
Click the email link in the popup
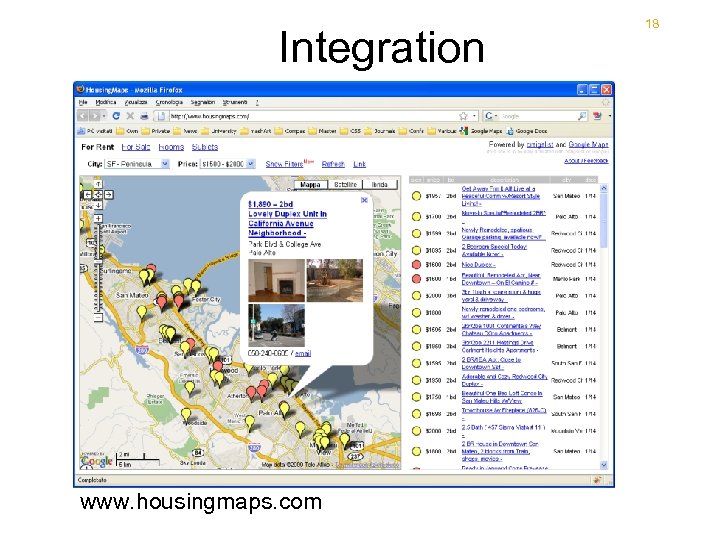pos(303,354)
